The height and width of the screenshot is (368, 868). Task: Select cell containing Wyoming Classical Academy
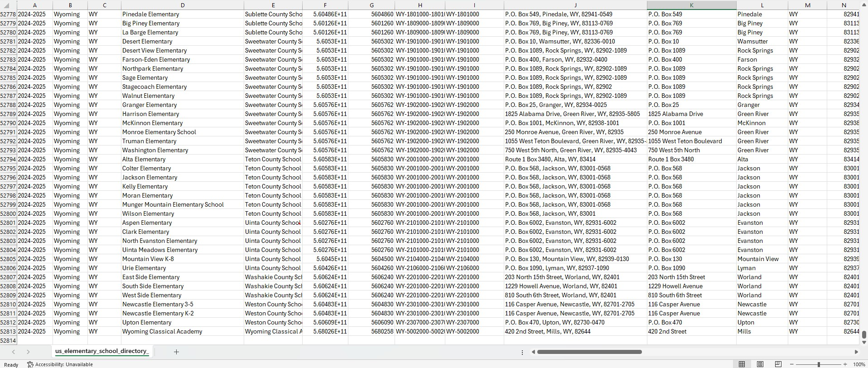pyautogui.click(x=162, y=331)
